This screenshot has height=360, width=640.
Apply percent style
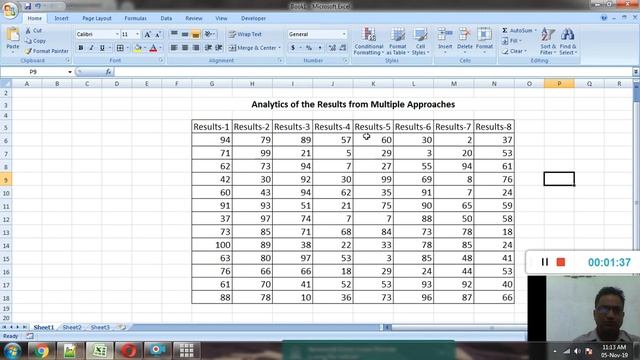(309, 48)
